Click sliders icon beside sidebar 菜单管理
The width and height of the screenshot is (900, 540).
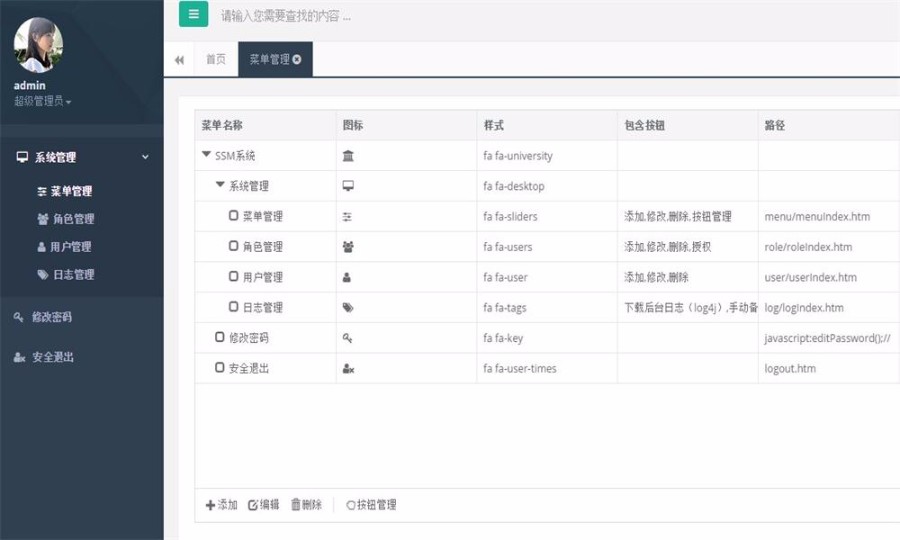tap(42, 191)
